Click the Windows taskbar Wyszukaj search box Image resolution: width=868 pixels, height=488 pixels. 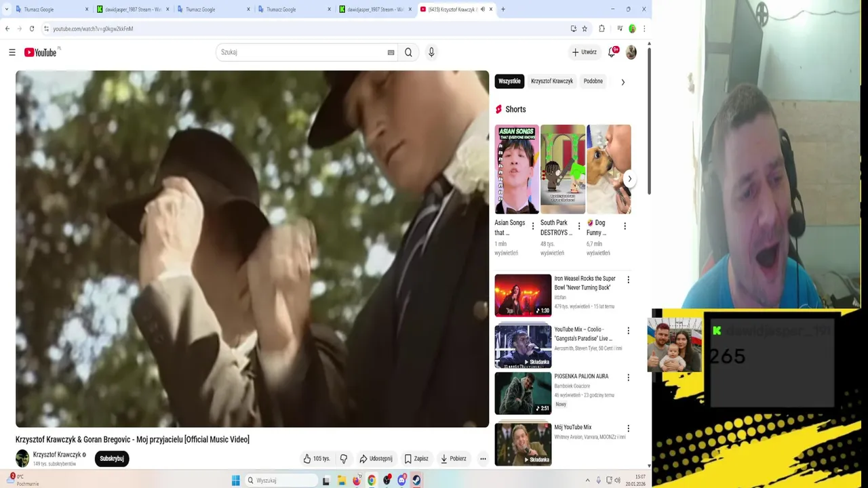281,481
